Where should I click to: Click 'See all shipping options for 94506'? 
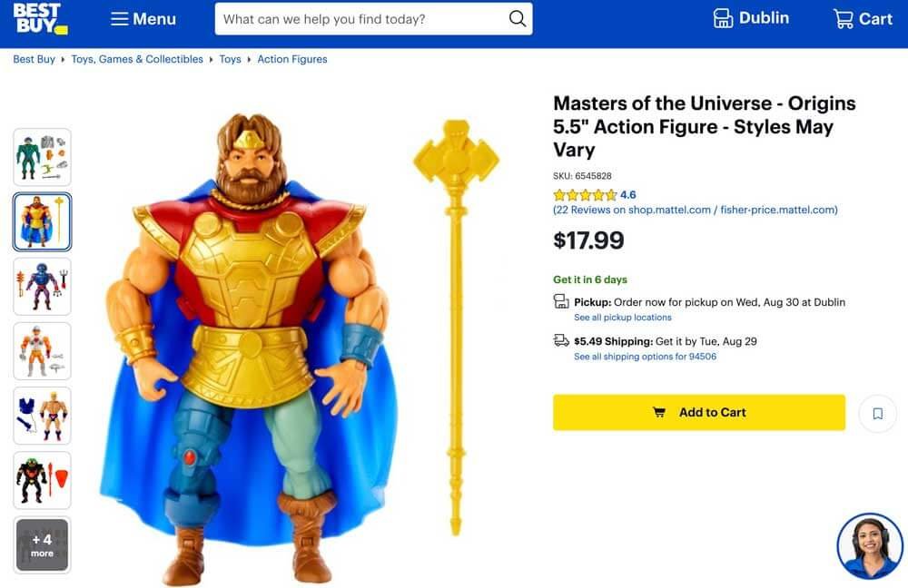pos(643,357)
